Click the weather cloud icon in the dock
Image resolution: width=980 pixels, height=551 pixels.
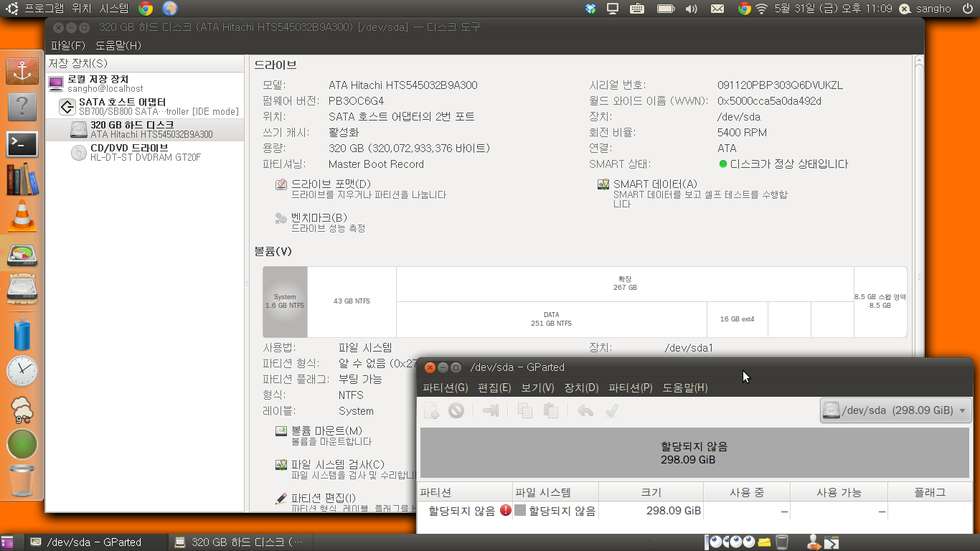tap(22, 409)
